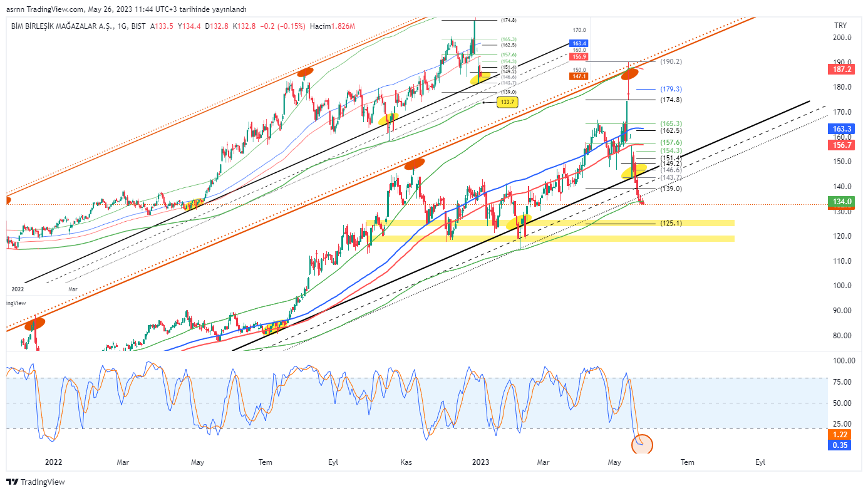Click the 80.00 price axis label
868x493 pixels.
point(842,336)
